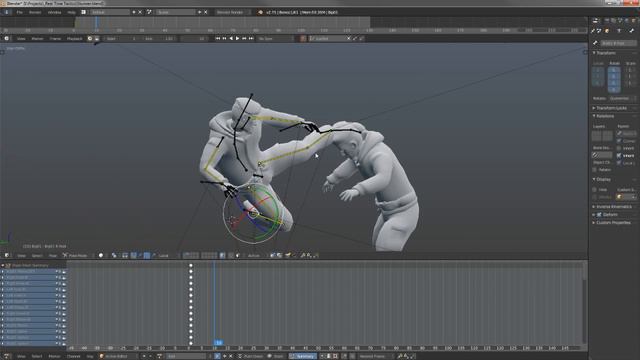The width and height of the screenshot is (640, 360).
Task: Click the Push Down button
Action: pyautogui.click(x=251, y=356)
